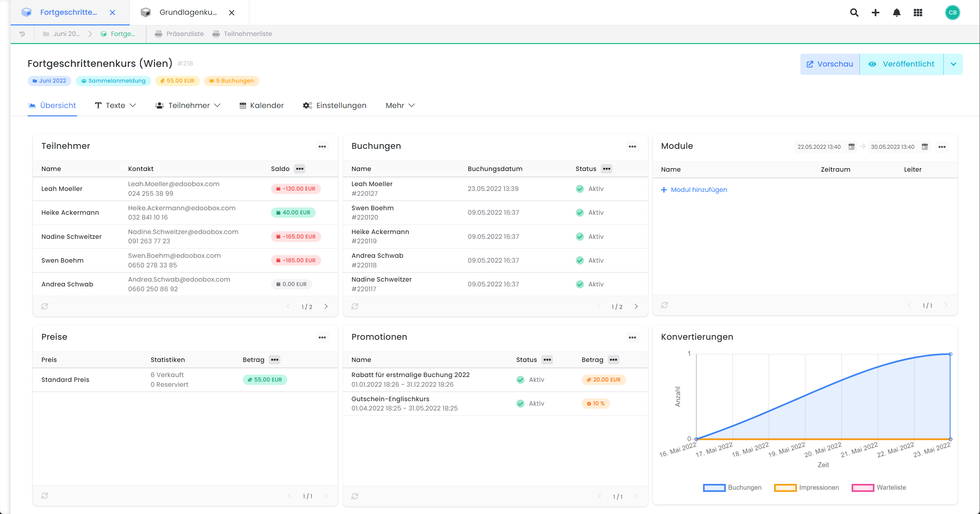
Task: Close the Grundlagenku... tab
Action: coord(231,13)
